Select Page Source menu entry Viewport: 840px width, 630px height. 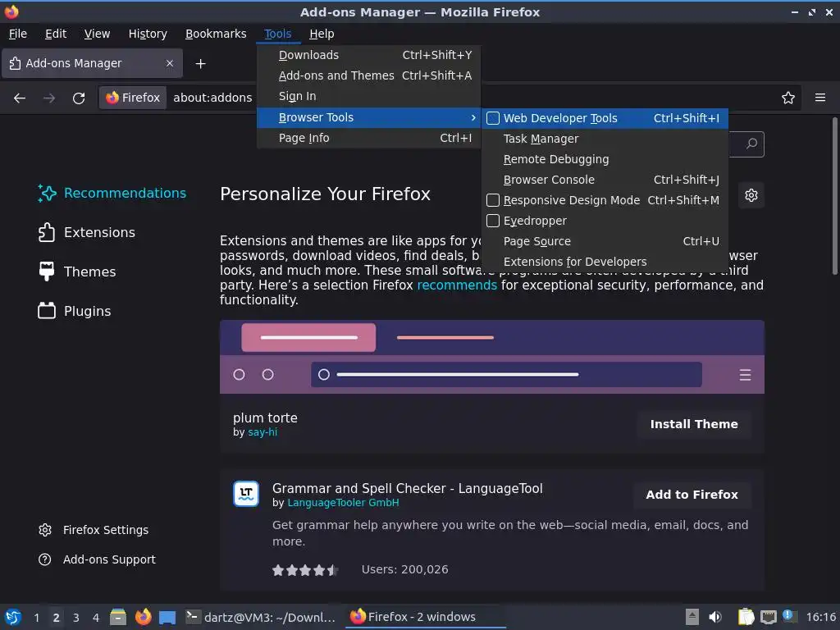605,242
